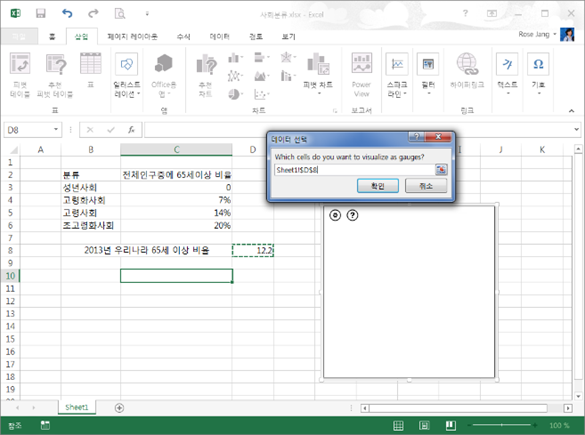
Task: Switch to the Page Layout tab
Action: click(132, 36)
